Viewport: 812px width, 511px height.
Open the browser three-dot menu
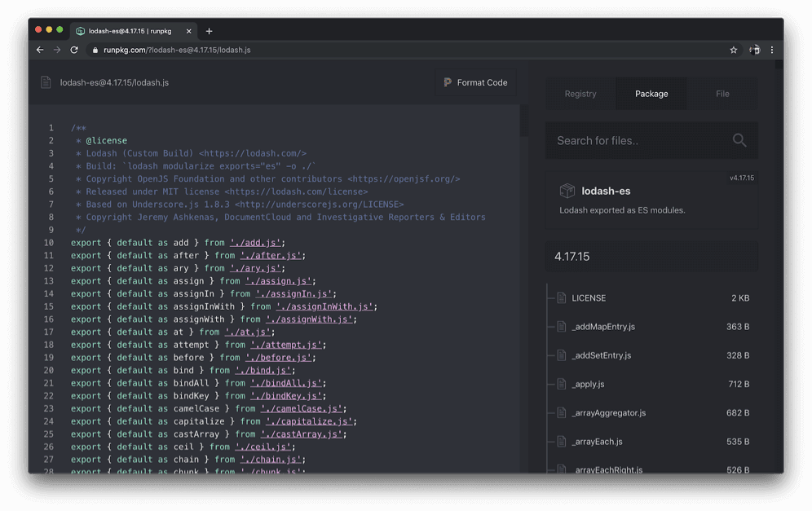[x=772, y=50]
